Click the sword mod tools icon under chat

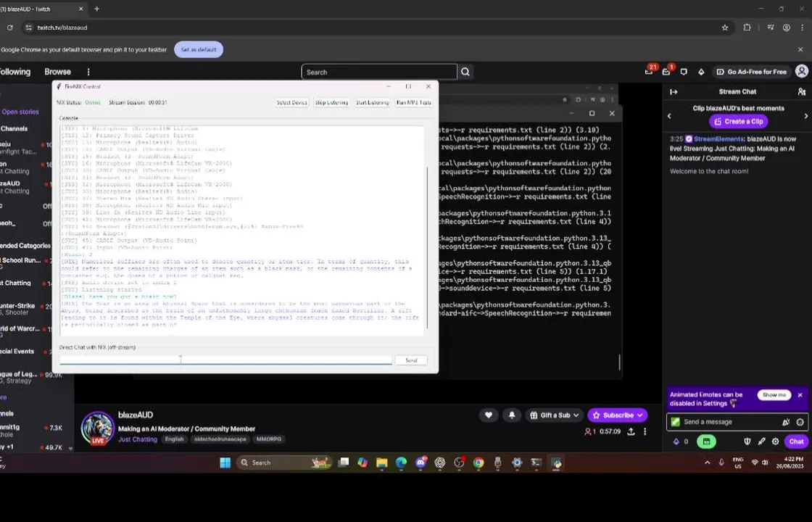[761, 442]
